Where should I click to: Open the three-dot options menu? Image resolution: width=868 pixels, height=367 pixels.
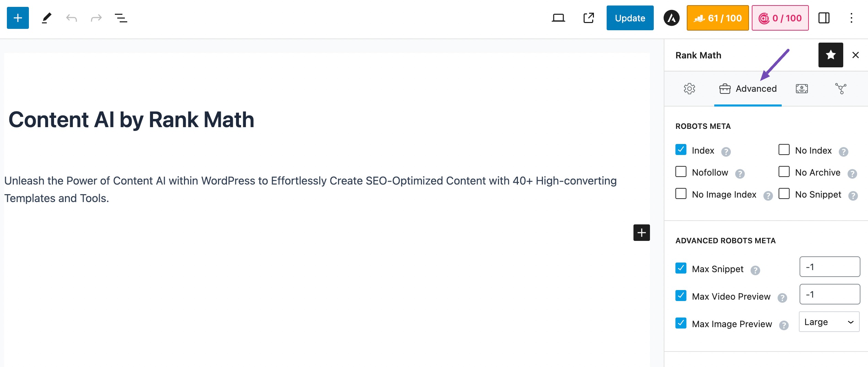(x=851, y=18)
